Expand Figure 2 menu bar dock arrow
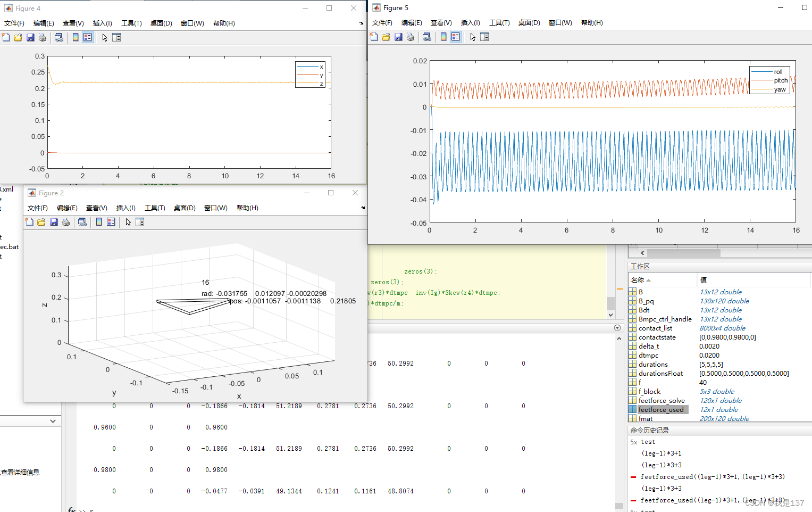Screen dimensions: 812x512 point(363,208)
